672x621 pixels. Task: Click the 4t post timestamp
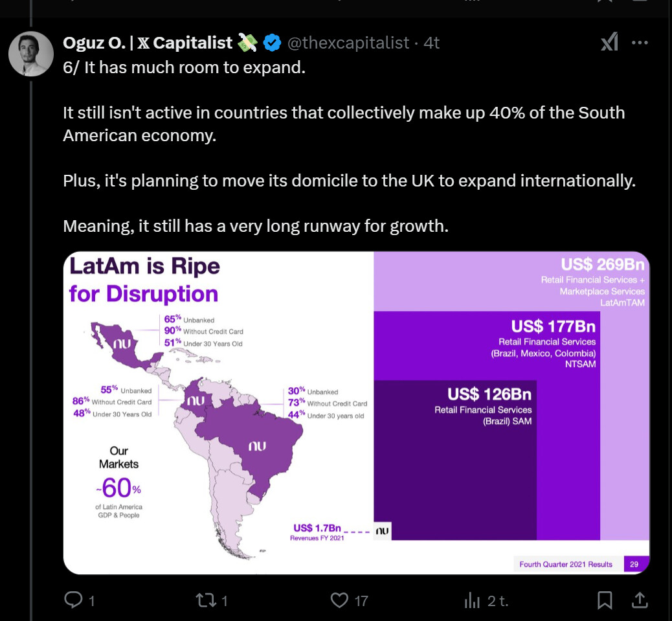point(431,43)
